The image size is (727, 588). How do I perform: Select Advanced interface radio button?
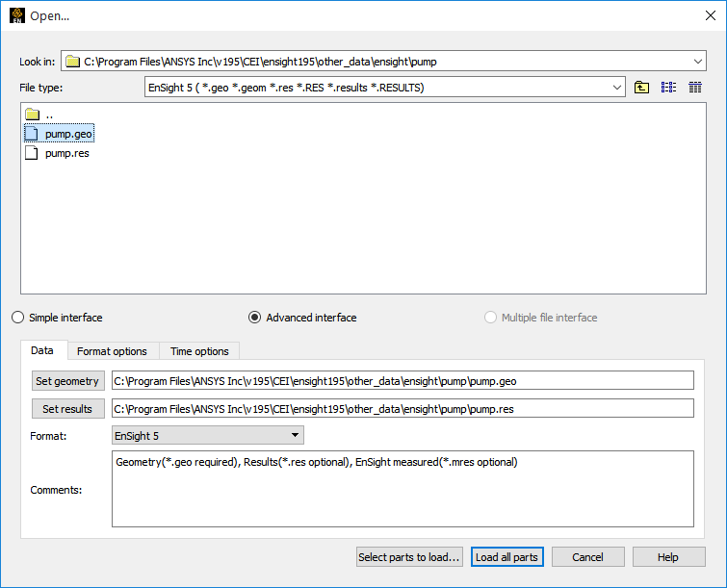[254, 318]
